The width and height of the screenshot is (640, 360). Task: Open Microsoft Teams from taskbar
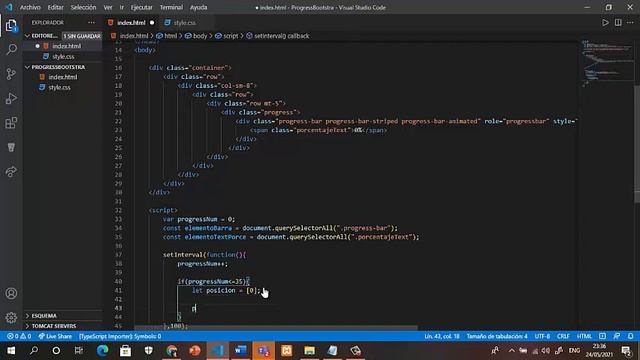point(264,351)
